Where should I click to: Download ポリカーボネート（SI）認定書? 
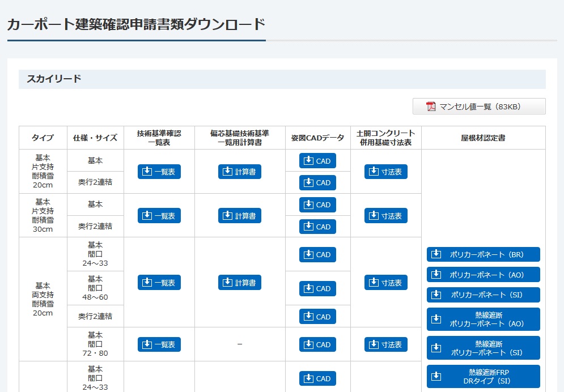click(483, 295)
